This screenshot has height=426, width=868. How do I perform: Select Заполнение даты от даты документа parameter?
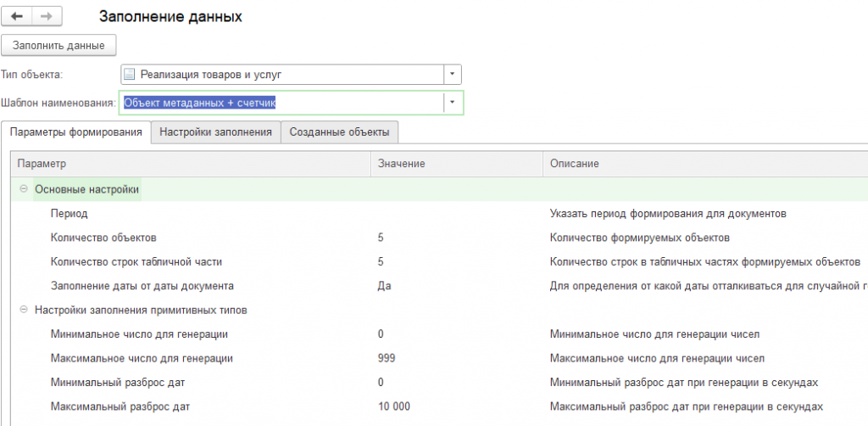tap(142, 286)
